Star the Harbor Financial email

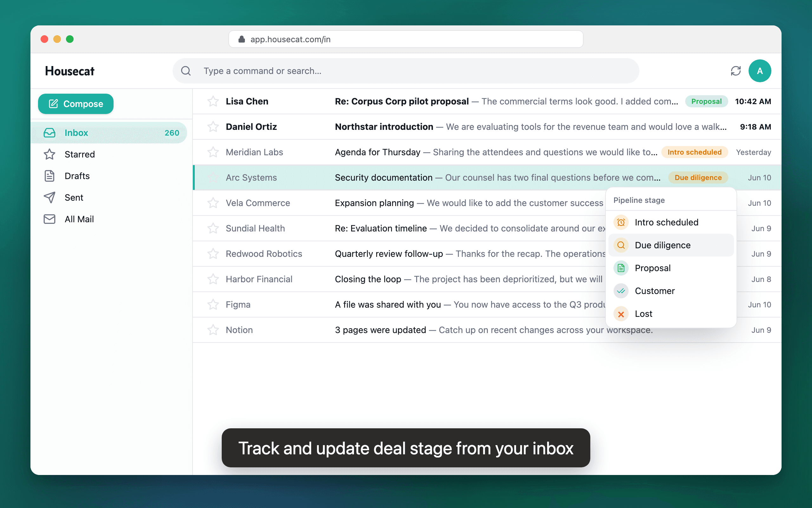point(213,279)
